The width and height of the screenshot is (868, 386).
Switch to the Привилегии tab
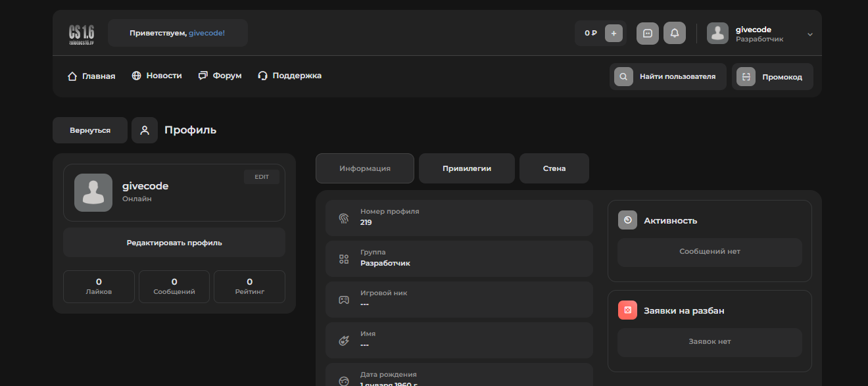click(x=467, y=168)
